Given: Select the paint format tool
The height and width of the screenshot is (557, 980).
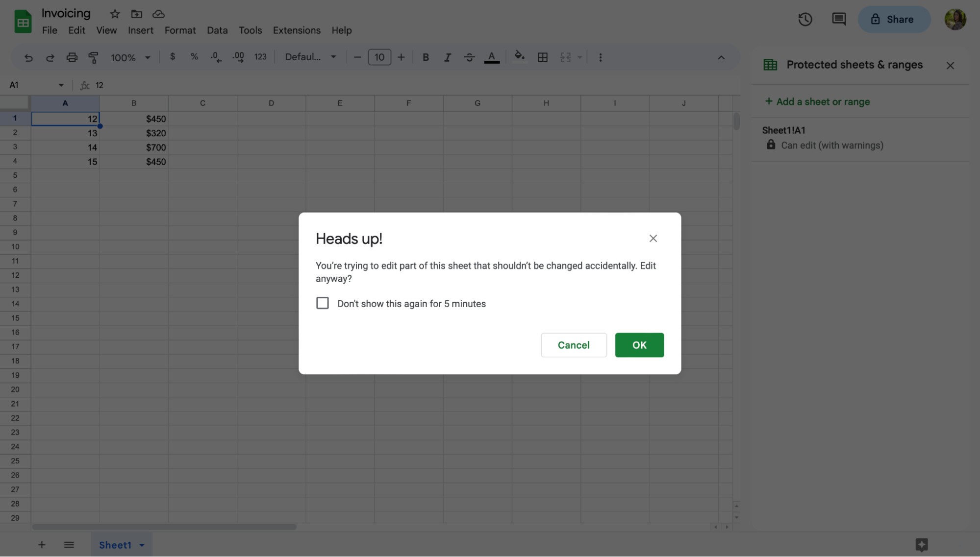Looking at the screenshot, I should [93, 57].
